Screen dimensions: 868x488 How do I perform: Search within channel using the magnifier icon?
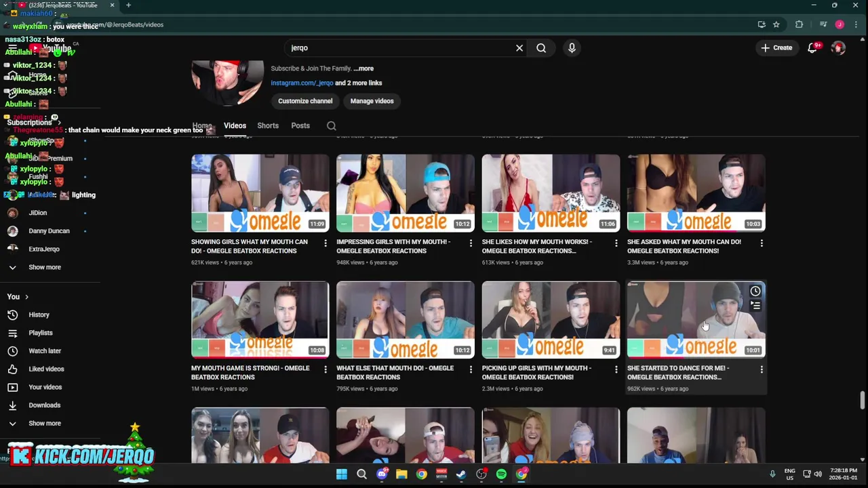[332, 126]
